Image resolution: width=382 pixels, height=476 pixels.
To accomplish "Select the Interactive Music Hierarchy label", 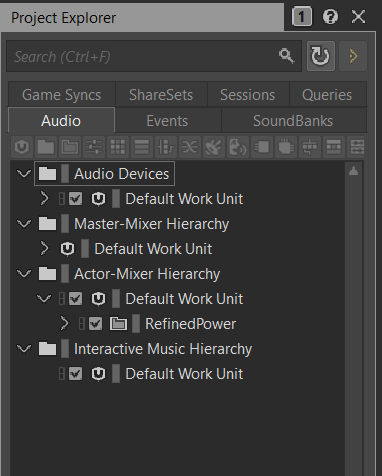I will pyautogui.click(x=163, y=349).
